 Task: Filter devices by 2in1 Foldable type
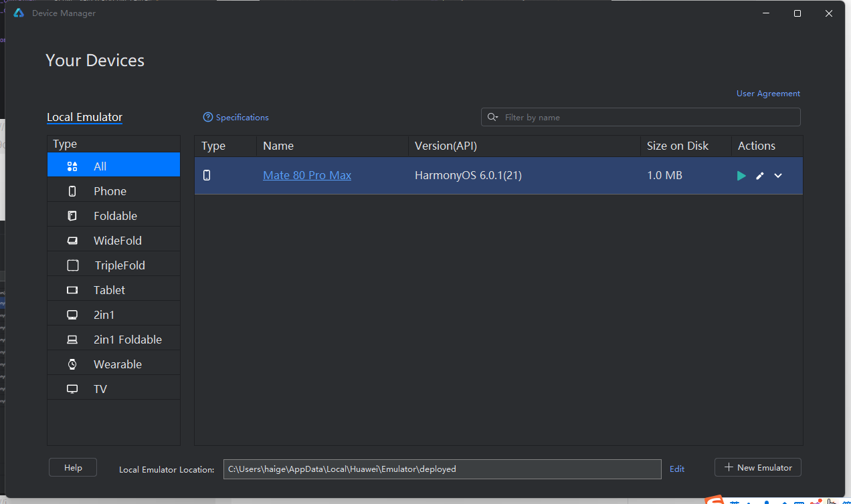coord(114,340)
